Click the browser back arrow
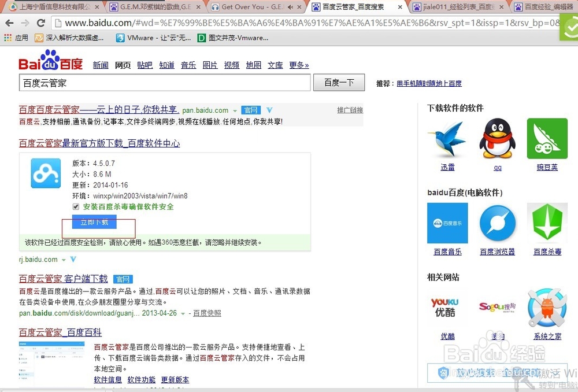 10,23
